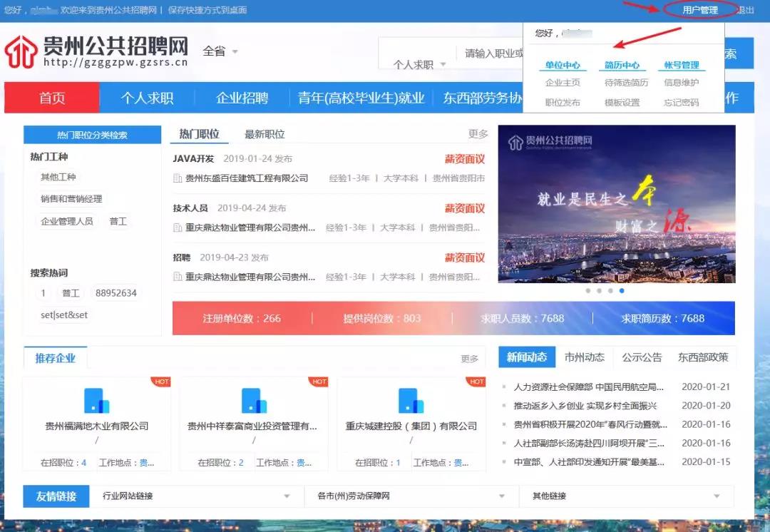The height and width of the screenshot is (532, 770).
Task: Click the HOT badge on 贵州中祥泰富 company card
Action: coord(319,382)
